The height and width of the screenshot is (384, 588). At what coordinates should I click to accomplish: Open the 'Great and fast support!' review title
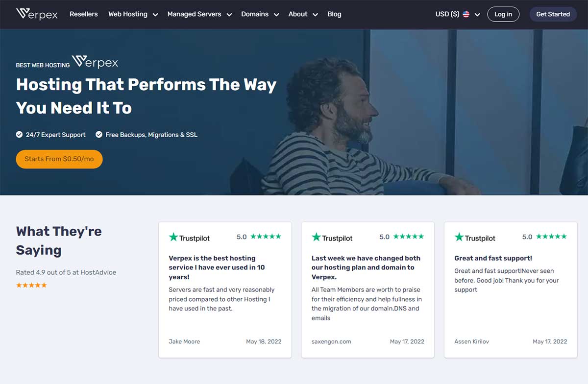click(493, 258)
